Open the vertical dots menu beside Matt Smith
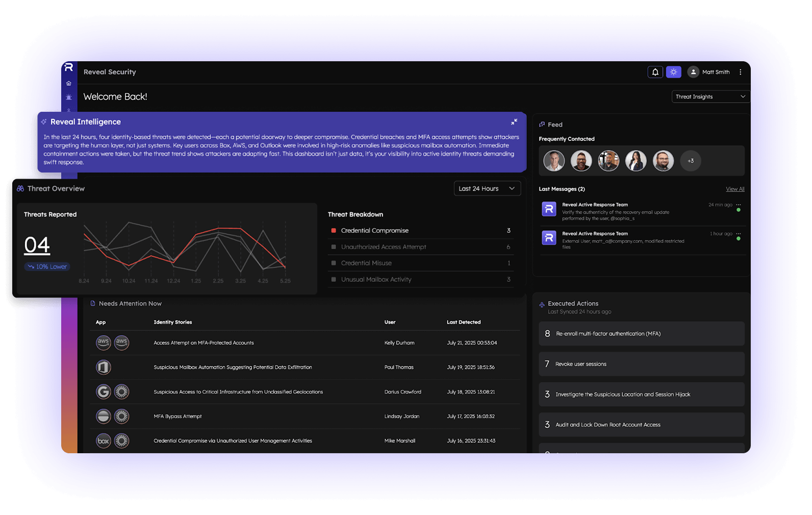 pyautogui.click(x=741, y=72)
